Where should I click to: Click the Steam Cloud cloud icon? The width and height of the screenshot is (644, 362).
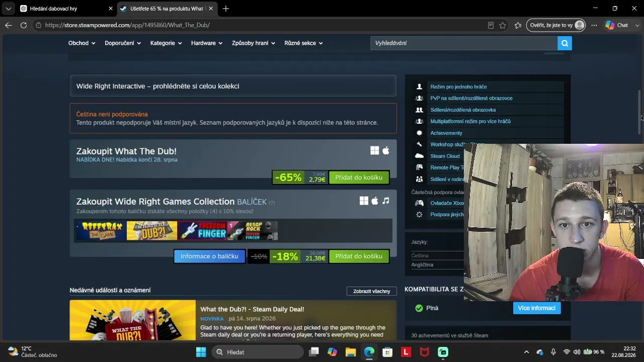point(419,156)
